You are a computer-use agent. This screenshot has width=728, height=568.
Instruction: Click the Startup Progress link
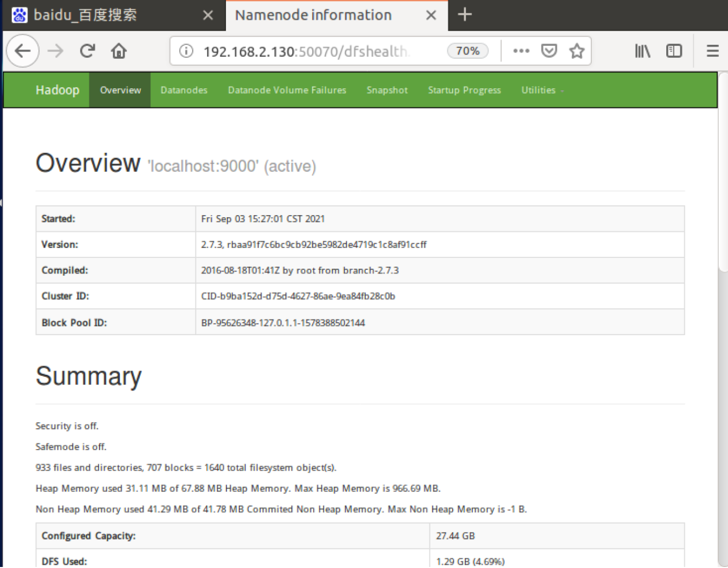[464, 90]
